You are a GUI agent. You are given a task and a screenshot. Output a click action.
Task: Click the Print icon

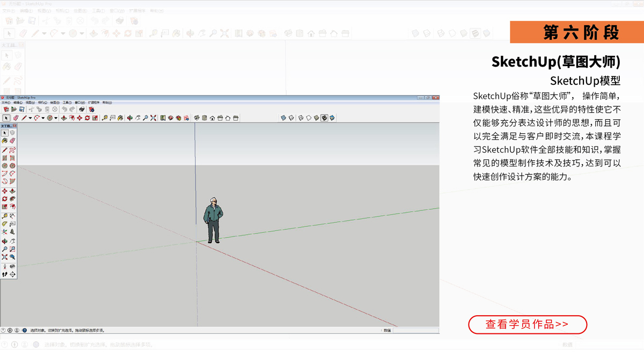82,109
